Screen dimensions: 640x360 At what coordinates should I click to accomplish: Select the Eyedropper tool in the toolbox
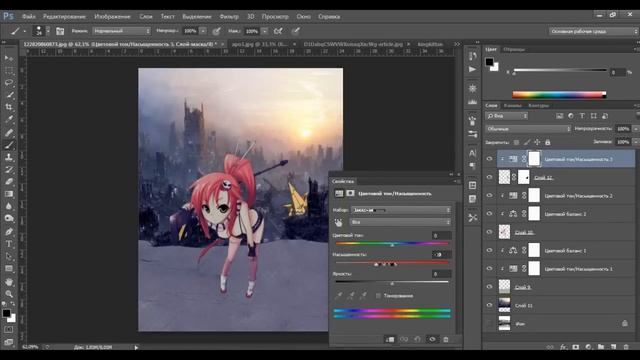tap(9, 120)
